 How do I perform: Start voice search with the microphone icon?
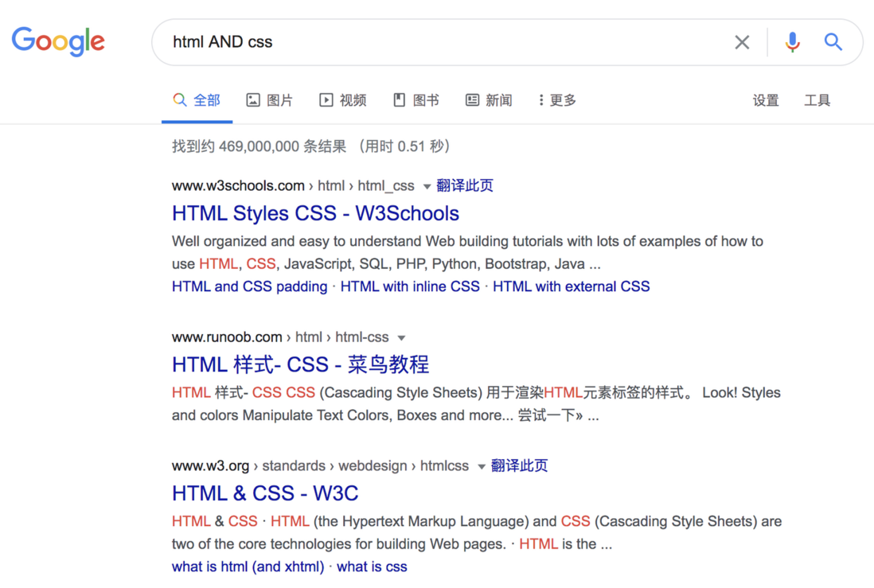(792, 42)
